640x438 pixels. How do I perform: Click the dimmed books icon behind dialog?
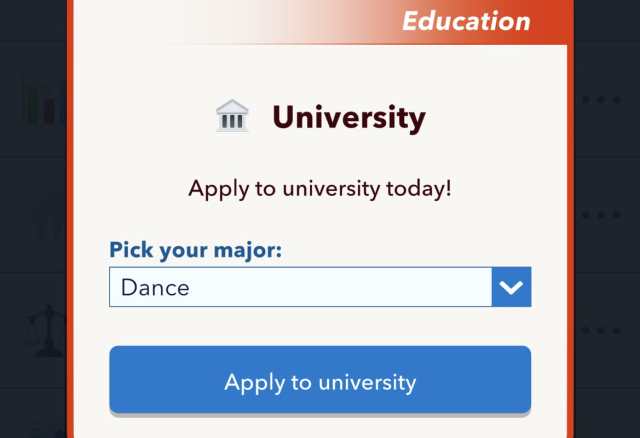42,100
